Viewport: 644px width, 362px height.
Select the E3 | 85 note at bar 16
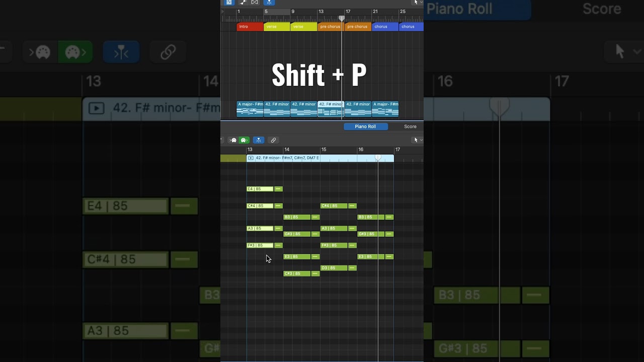pyautogui.click(x=371, y=256)
